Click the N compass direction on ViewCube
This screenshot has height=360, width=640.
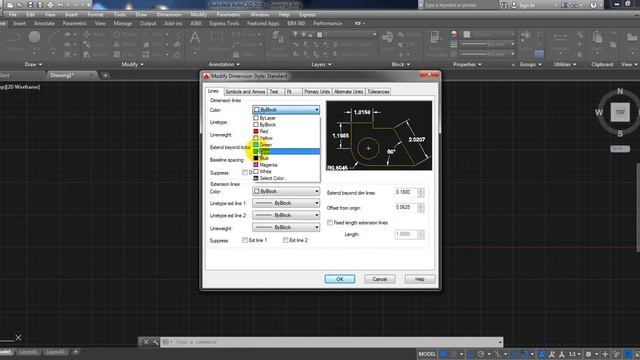620,91
